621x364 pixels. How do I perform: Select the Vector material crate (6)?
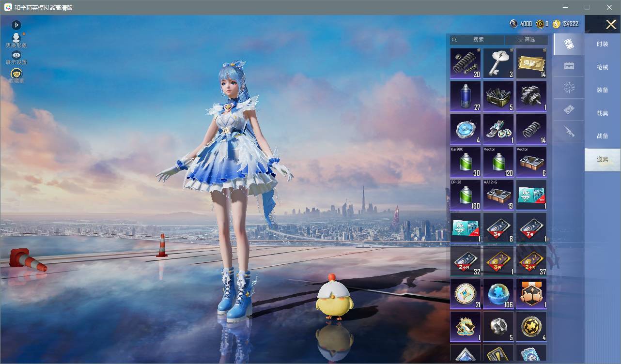(531, 162)
